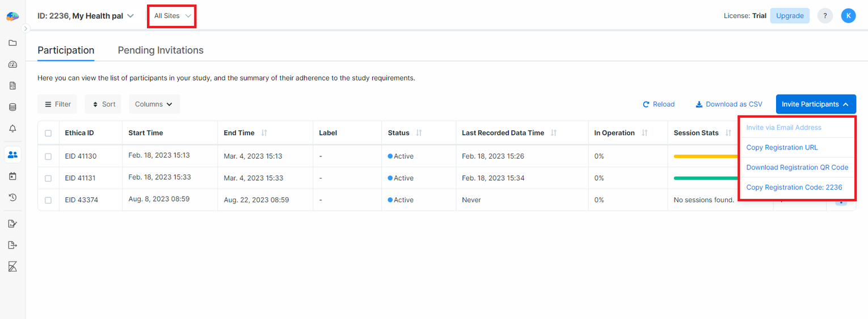Click the sort arrows next to Status
Image resolution: width=868 pixels, height=319 pixels.
tap(419, 133)
